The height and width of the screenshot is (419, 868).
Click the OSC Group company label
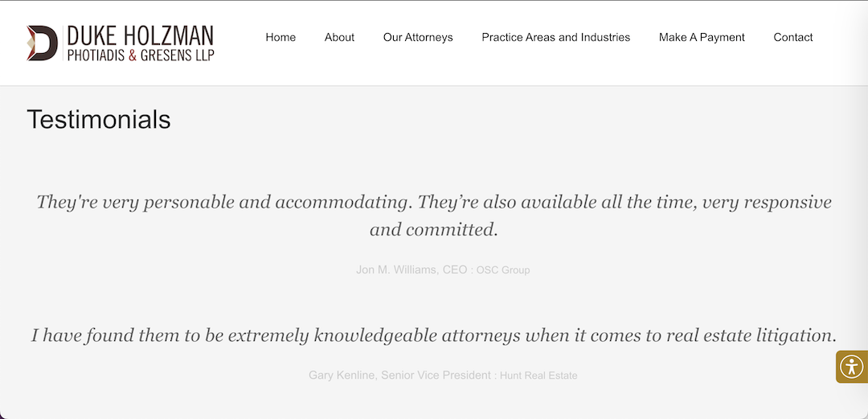click(x=503, y=270)
